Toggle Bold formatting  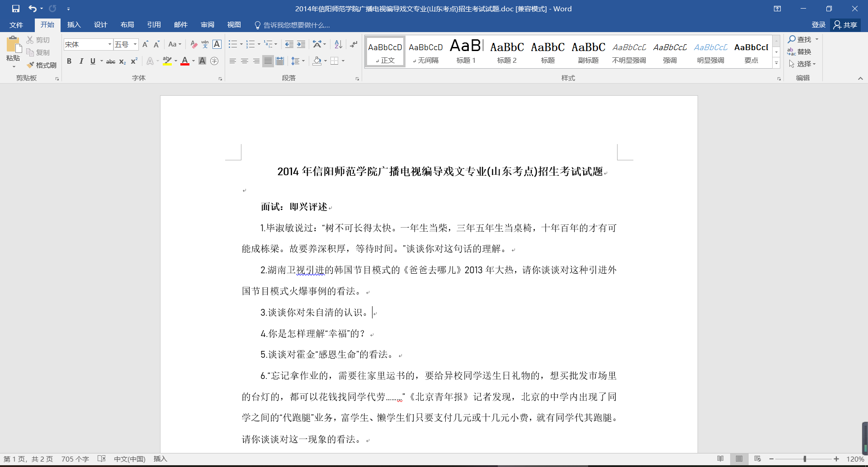coord(69,61)
